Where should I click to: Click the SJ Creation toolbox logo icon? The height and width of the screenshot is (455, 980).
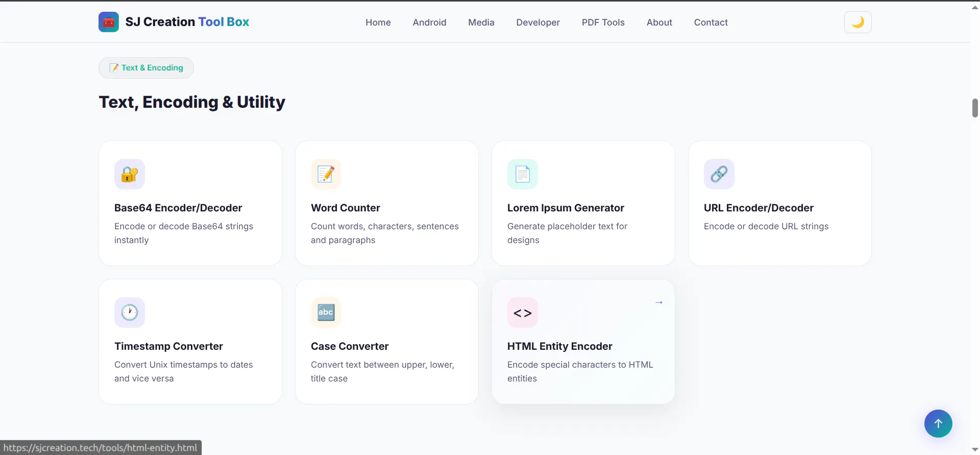tap(109, 22)
